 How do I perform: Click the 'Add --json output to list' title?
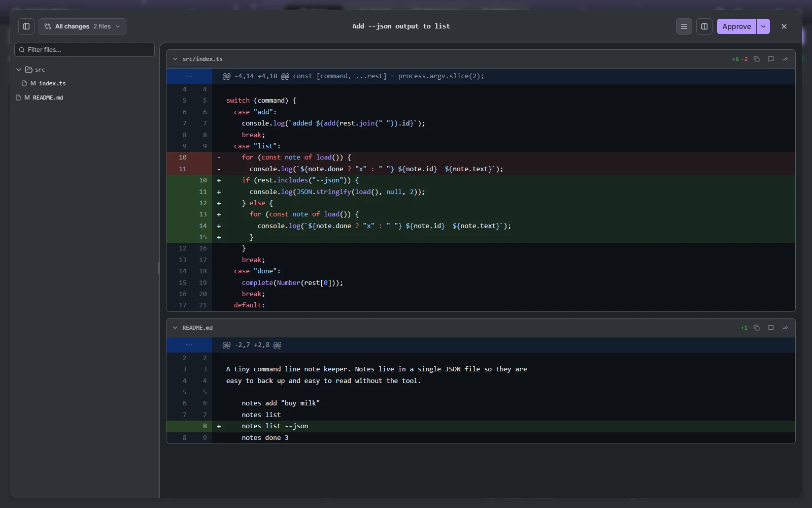point(401,26)
